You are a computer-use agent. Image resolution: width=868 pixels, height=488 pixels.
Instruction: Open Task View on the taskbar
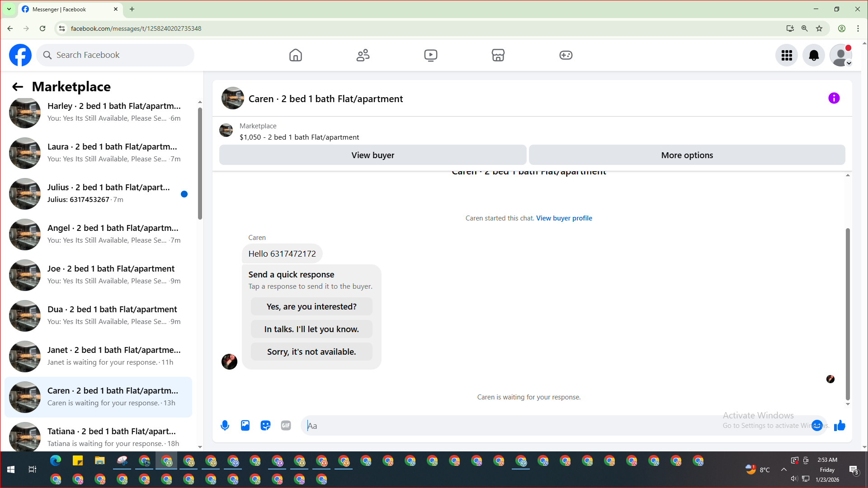coord(33,469)
